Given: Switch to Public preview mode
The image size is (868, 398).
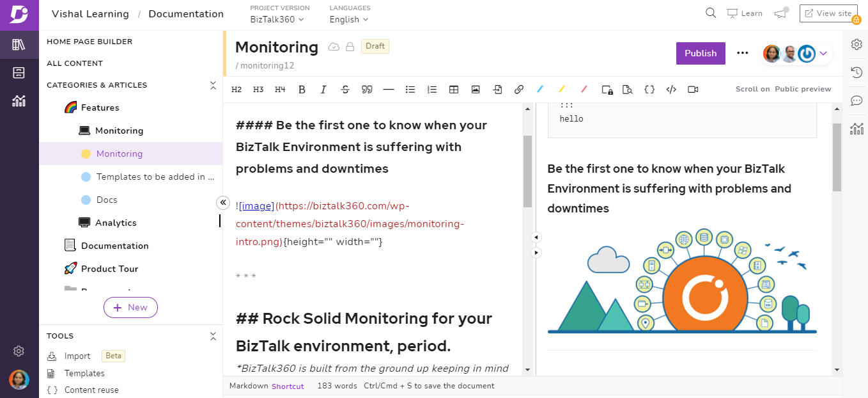Looking at the screenshot, I should point(803,90).
